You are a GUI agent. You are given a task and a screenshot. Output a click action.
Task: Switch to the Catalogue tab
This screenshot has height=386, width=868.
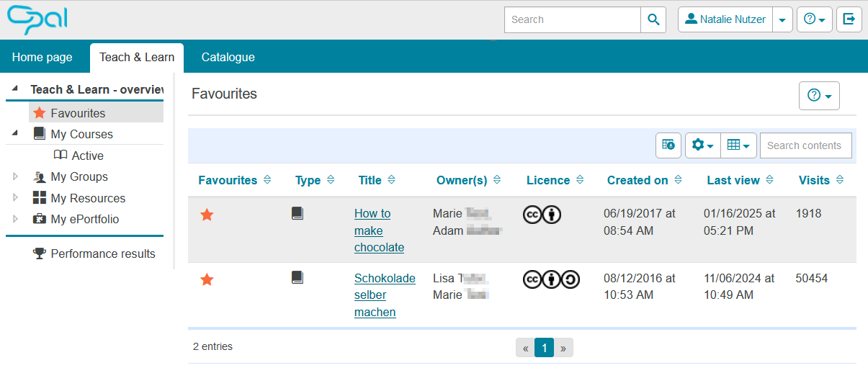click(x=228, y=58)
